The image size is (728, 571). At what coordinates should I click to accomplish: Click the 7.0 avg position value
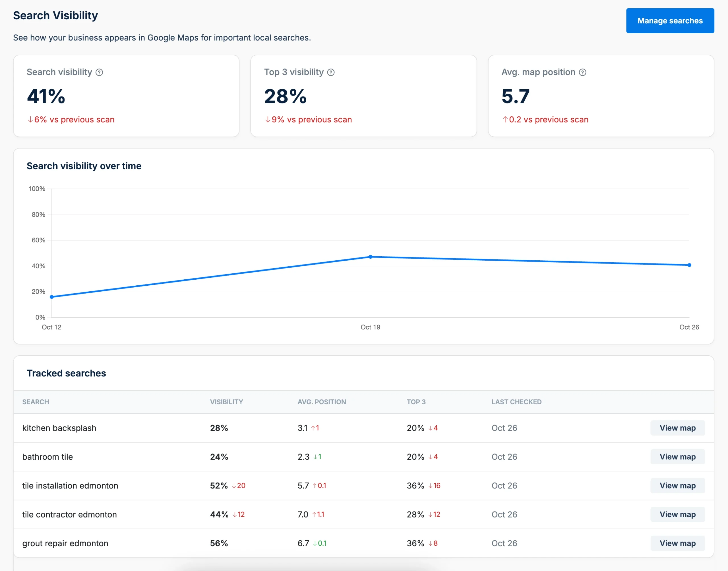pyautogui.click(x=303, y=514)
